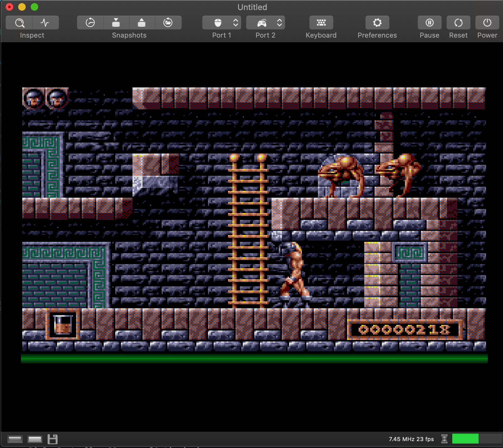Viewport: 503px width, 448px height.
Task: Zoom the window with the green button
Action: 34,7
